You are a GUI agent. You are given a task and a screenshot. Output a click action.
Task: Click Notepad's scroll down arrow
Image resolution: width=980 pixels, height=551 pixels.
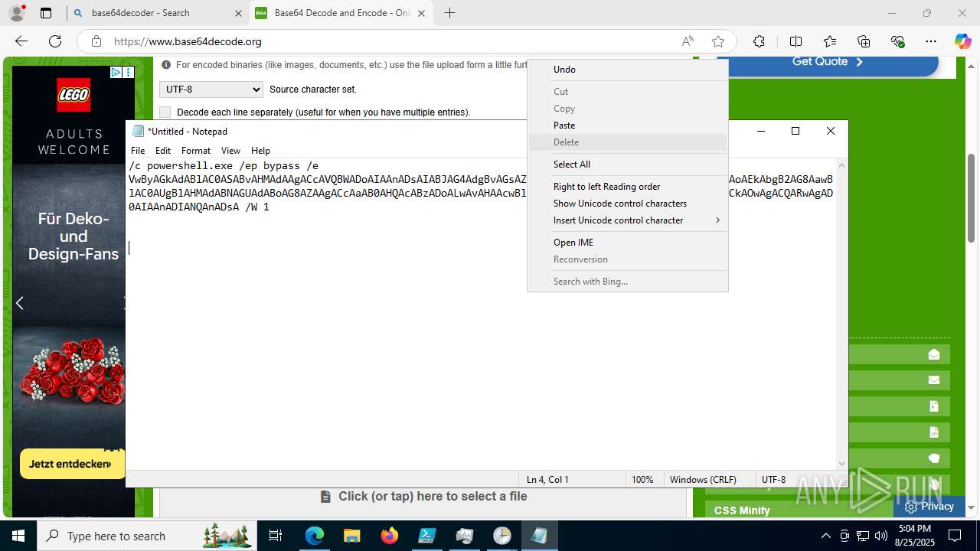click(x=842, y=463)
